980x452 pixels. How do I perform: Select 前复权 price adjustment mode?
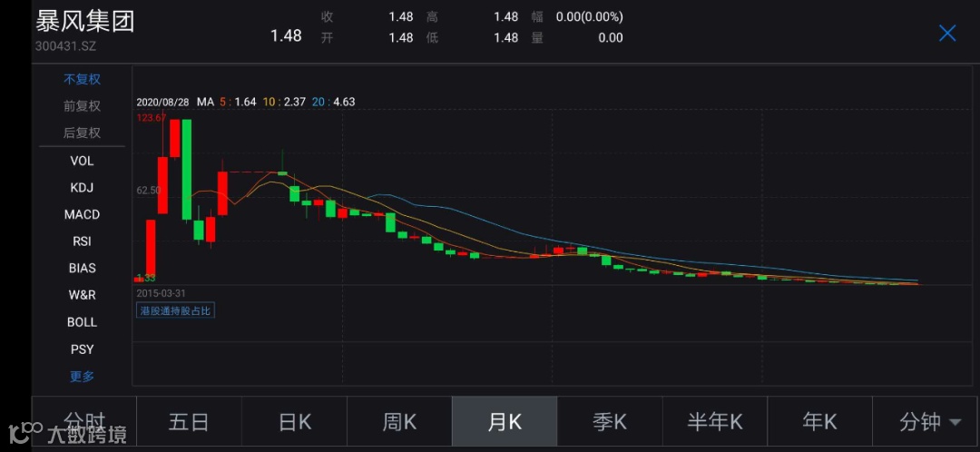pos(82,106)
